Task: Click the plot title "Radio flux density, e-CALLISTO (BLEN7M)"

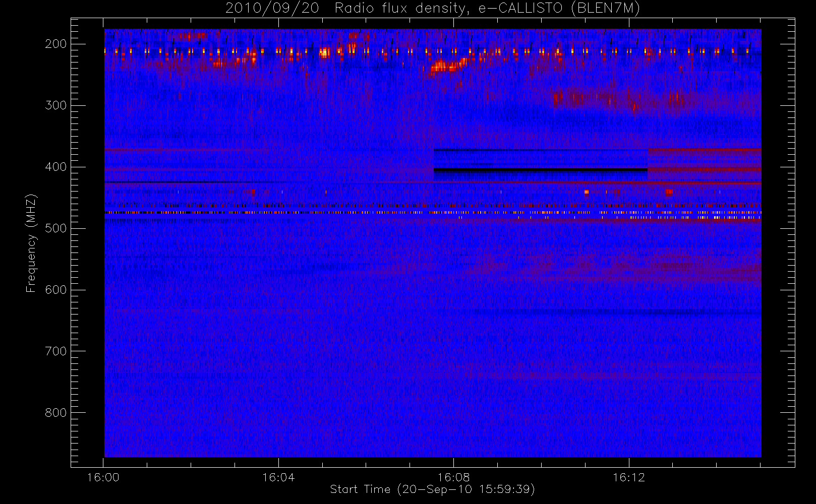Action: tap(487, 9)
